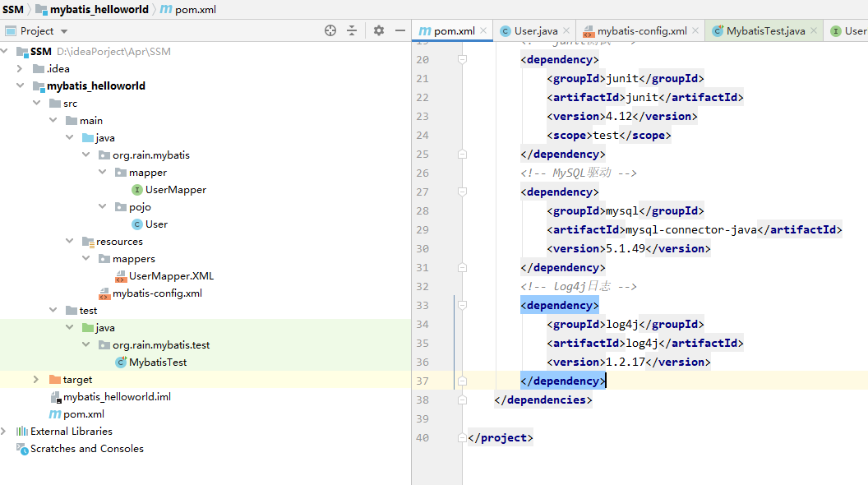The height and width of the screenshot is (485, 868).
Task: Hide the Project panel with minus icon
Action: coord(400,31)
